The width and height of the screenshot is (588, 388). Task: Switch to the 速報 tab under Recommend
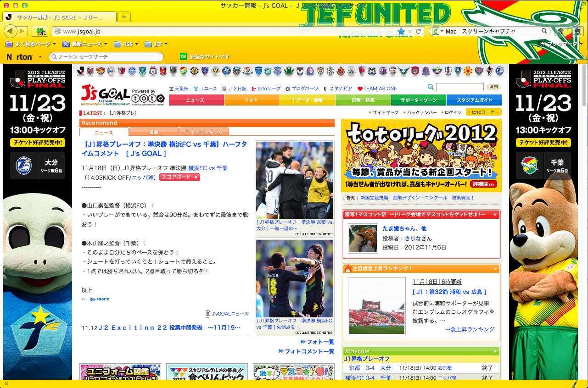(154, 132)
